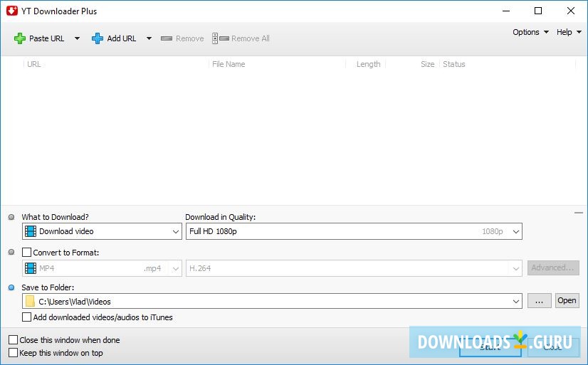Open the H.264 codec dropdown

pyautogui.click(x=354, y=268)
